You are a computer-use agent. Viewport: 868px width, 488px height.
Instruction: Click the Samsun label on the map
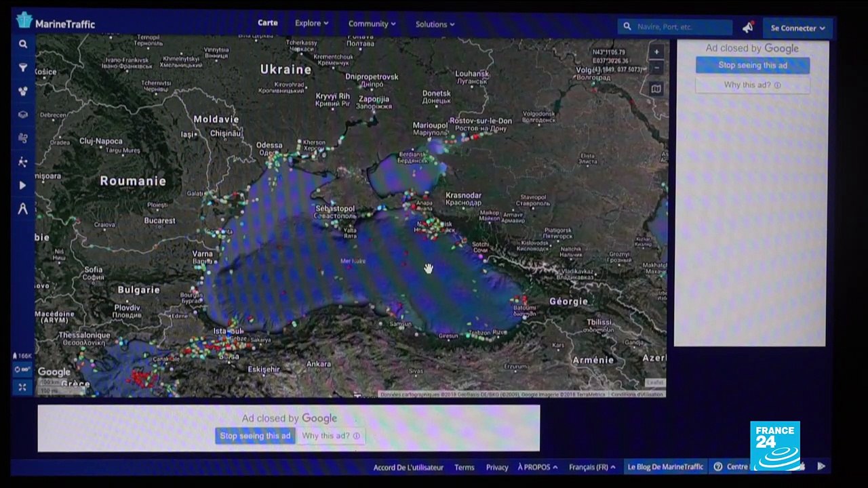click(x=401, y=325)
